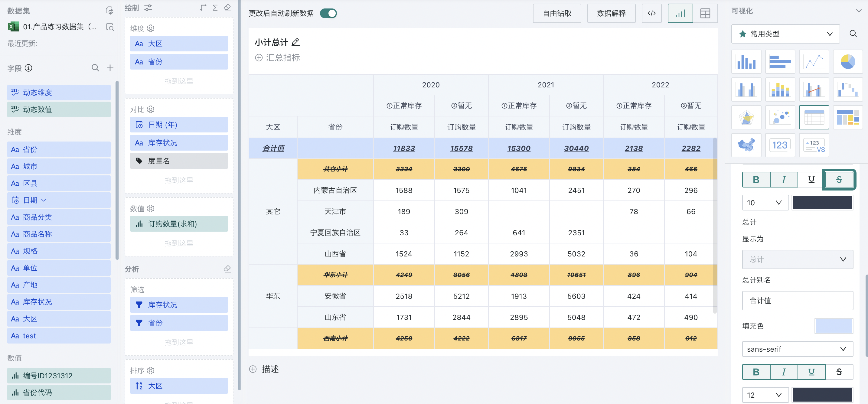The width and height of the screenshot is (868, 404).
Task: Click the swap rows/columns icon
Action: coord(203,8)
